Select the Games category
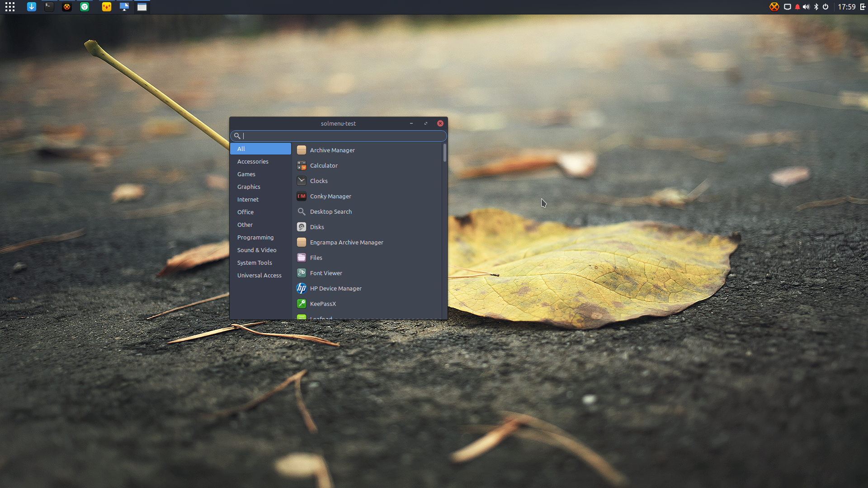The height and width of the screenshot is (488, 868). (260, 174)
